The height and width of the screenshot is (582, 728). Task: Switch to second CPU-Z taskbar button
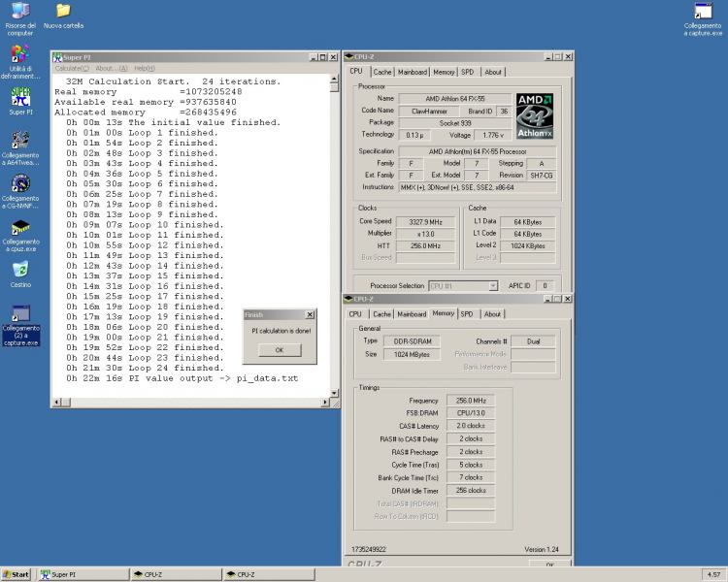coord(269,574)
